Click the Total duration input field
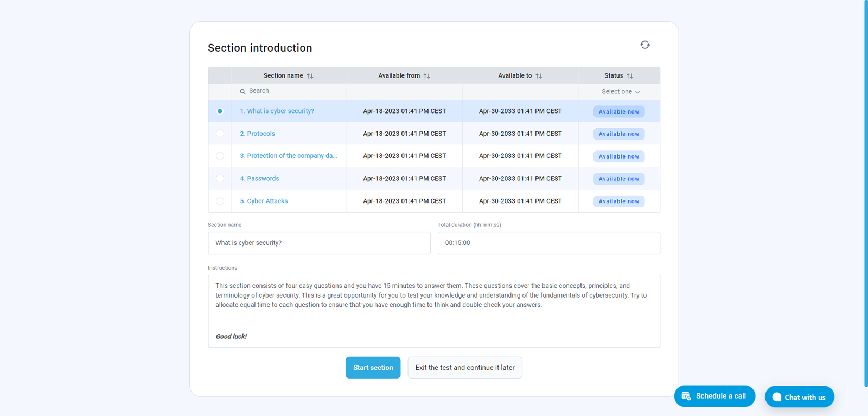Image resolution: width=868 pixels, height=416 pixels. [x=548, y=243]
